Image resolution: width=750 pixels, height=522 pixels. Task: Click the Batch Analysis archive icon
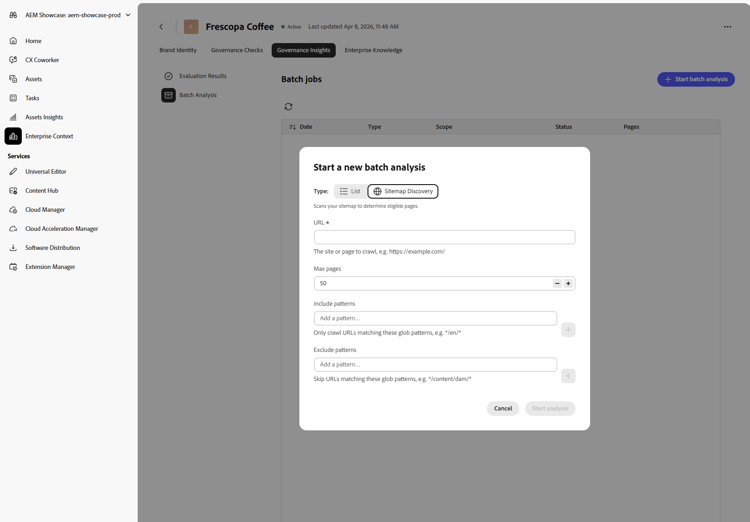point(168,95)
